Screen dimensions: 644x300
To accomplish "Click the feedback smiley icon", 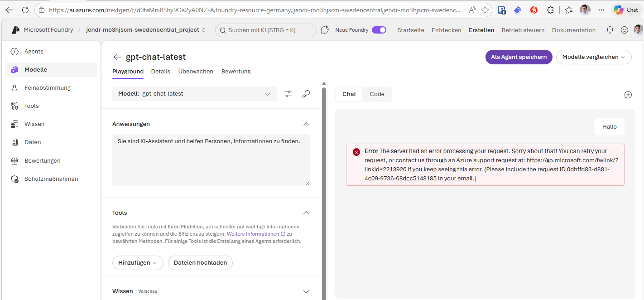I will 625,30.
